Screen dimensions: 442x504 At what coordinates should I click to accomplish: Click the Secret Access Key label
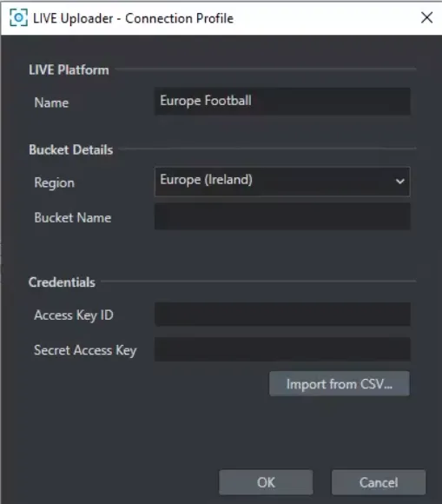(x=85, y=350)
